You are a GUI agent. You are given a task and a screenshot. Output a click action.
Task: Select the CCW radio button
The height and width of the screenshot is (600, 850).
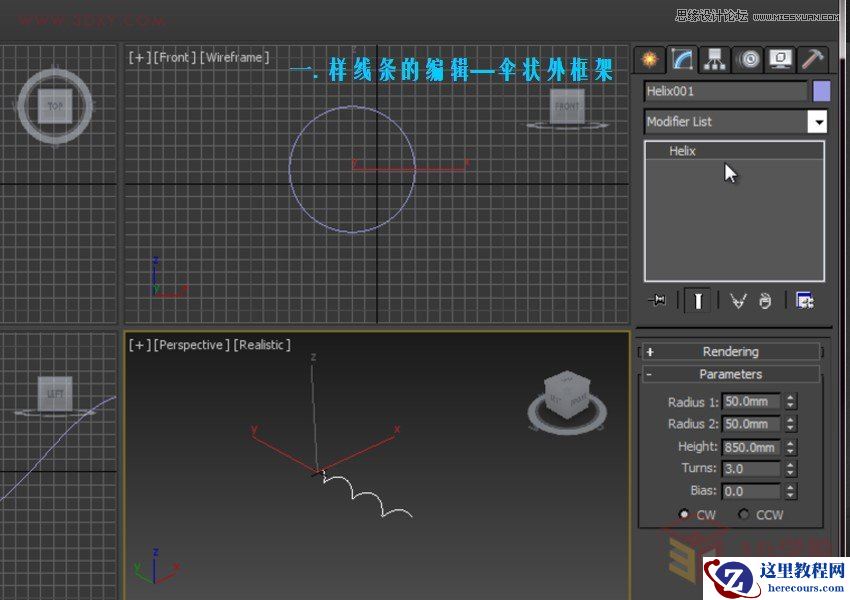(x=743, y=514)
